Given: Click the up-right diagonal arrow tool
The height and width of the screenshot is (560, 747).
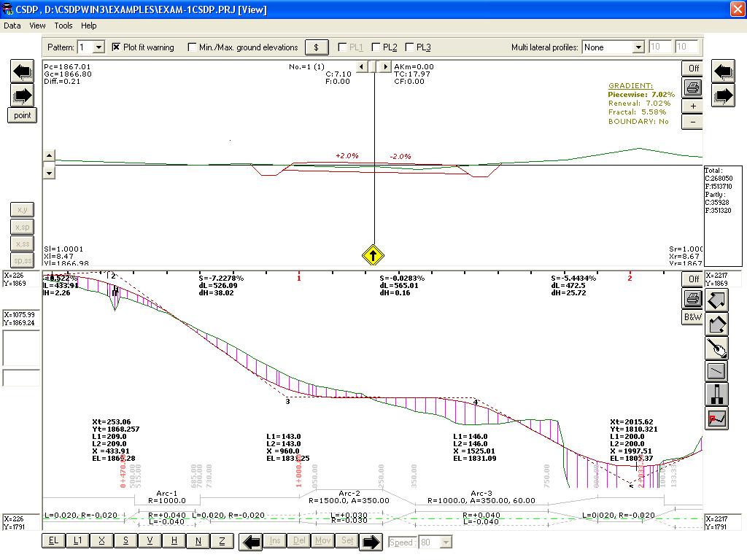Looking at the screenshot, I should point(716,300).
